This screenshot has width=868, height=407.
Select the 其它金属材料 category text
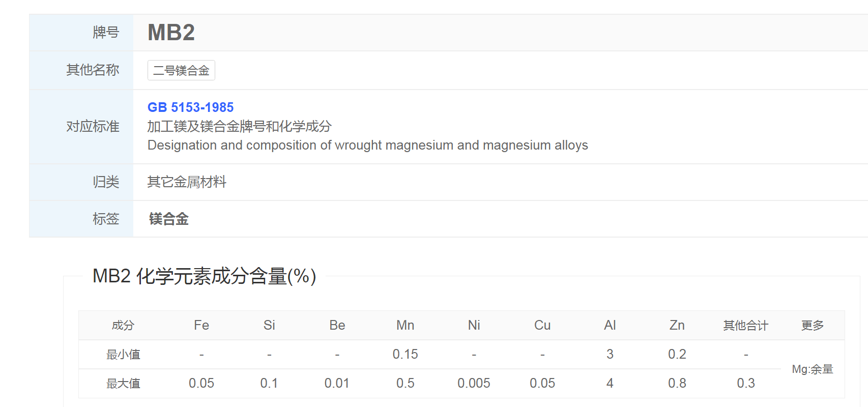pyautogui.click(x=187, y=182)
